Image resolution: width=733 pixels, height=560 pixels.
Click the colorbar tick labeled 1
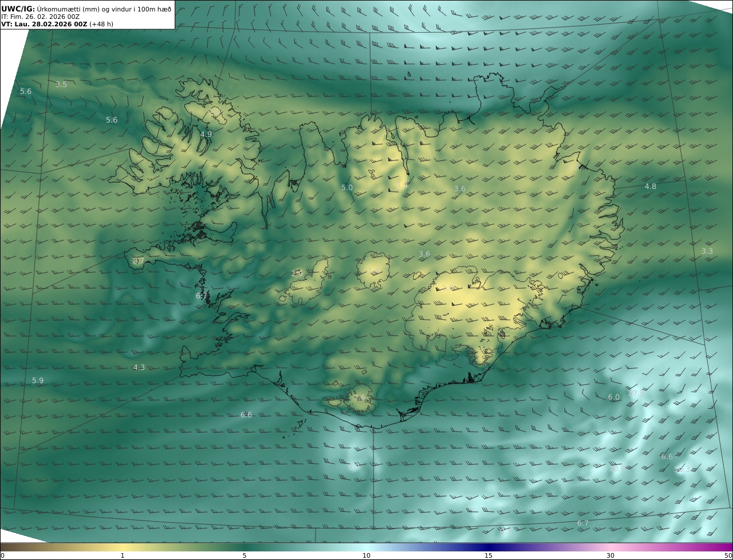(x=123, y=555)
